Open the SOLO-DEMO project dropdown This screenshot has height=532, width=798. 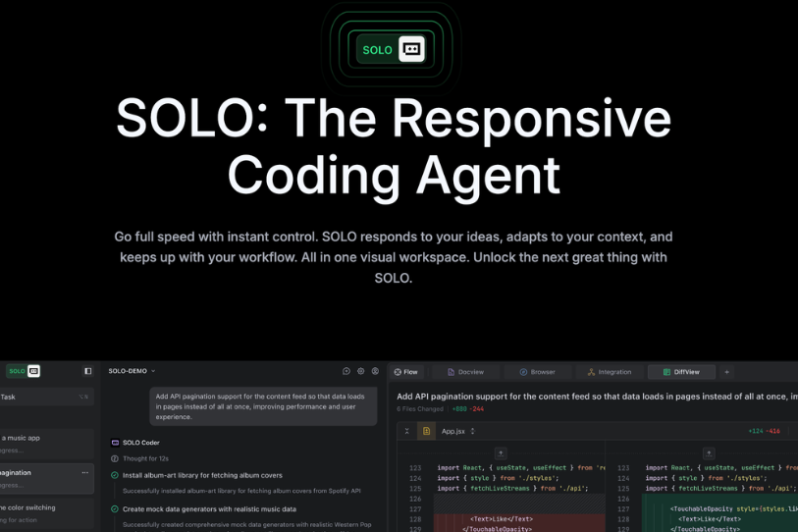pyautogui.click(x=132, y=371)
